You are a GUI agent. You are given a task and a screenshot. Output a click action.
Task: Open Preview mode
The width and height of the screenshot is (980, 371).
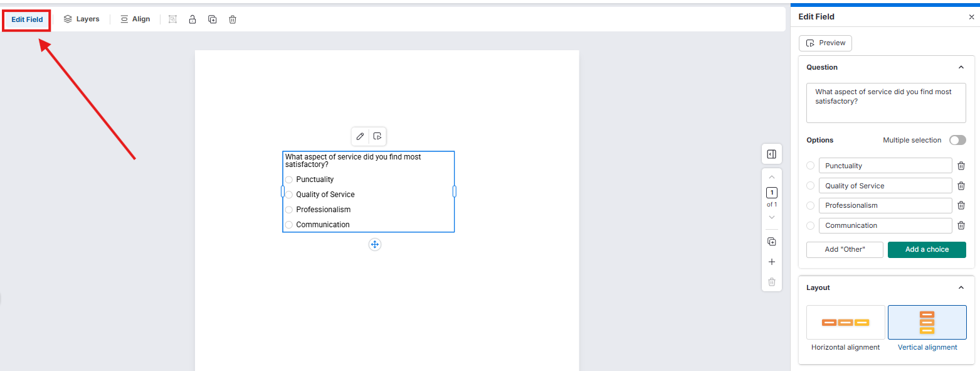(825, 43)
